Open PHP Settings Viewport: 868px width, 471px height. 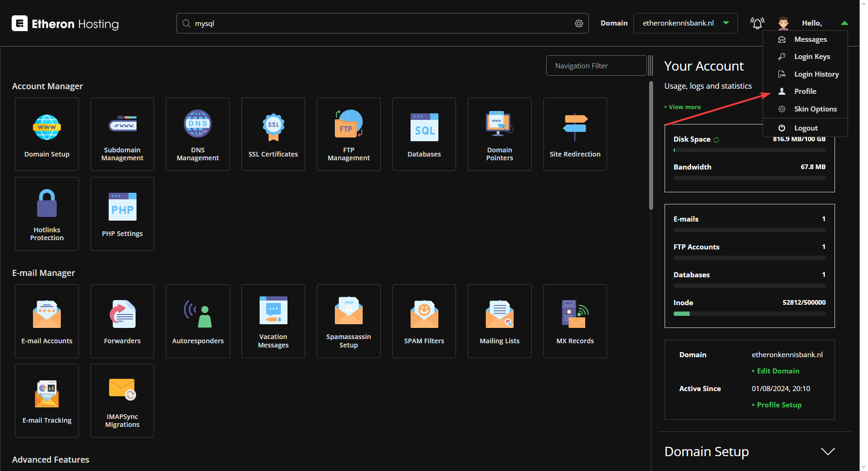pos(122,214)
